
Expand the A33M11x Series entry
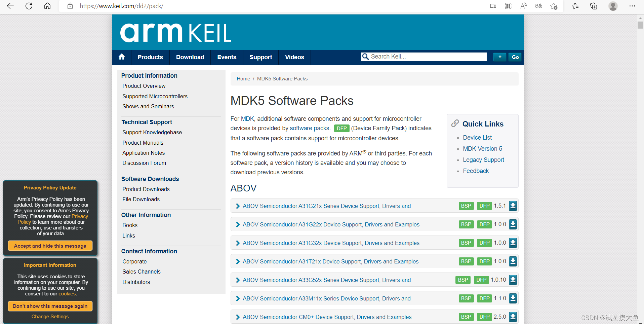tap(238, 298)
